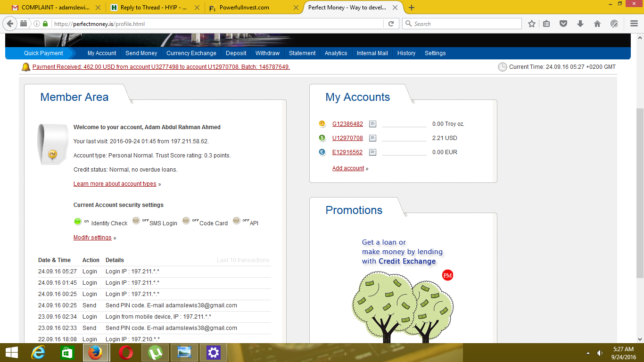This screenshot has width=644, height=362.
Task: Open Currency Exchange menu item
Action: point(191,53)
